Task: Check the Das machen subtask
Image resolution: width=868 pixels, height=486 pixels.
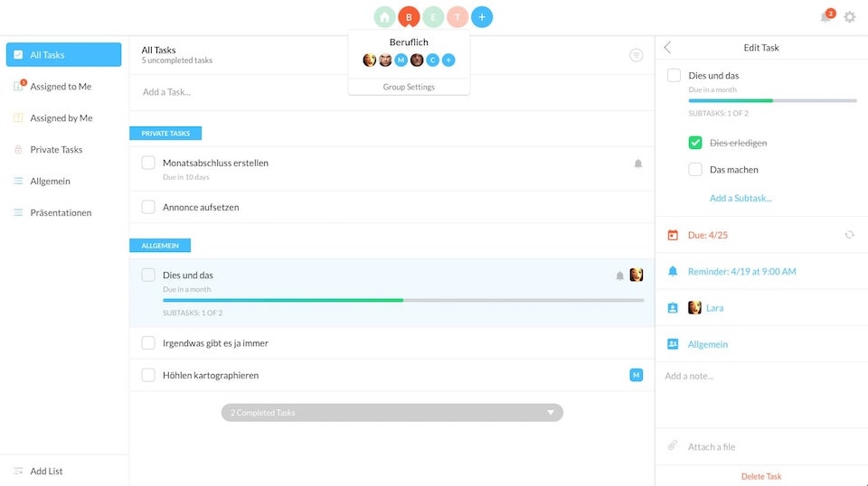Action: [695, 169]
